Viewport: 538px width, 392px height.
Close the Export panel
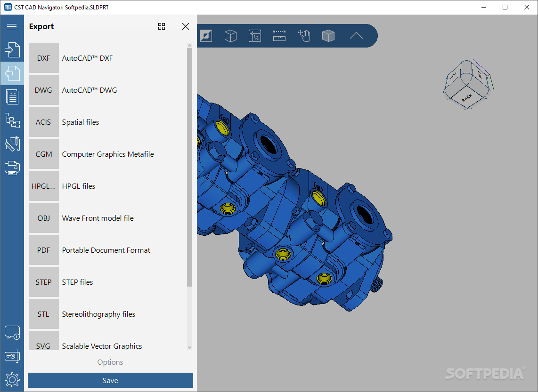pyautogui.click(x=186, y=26)
